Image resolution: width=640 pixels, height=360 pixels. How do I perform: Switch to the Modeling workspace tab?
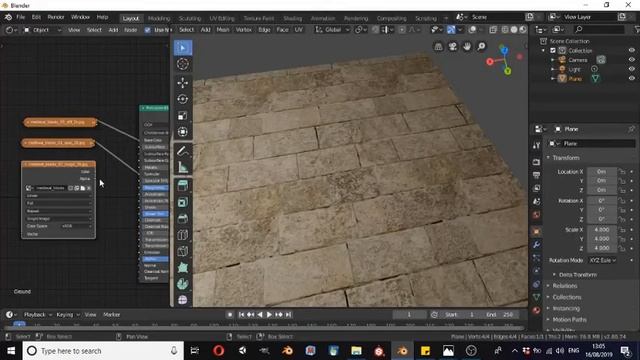coord(159,18)
